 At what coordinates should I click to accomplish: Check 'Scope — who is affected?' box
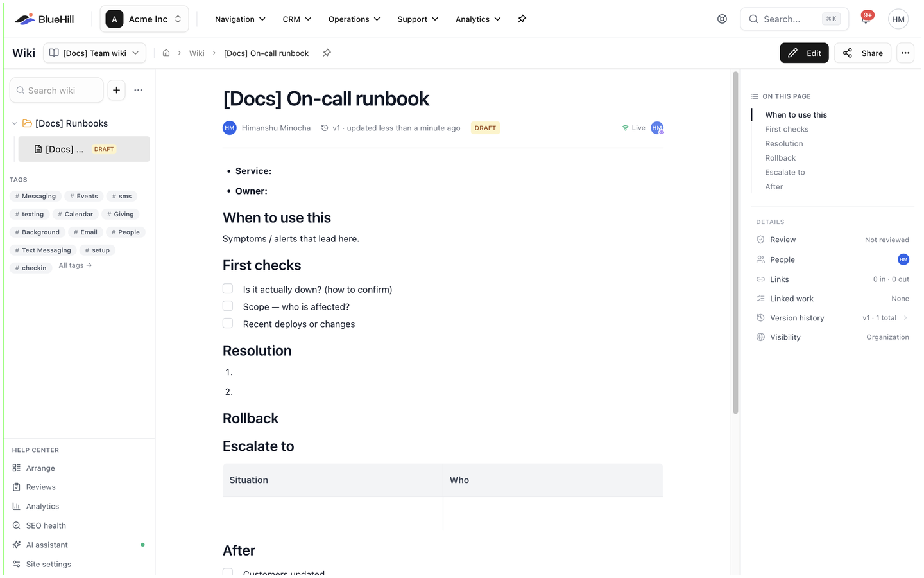point(228,306)
